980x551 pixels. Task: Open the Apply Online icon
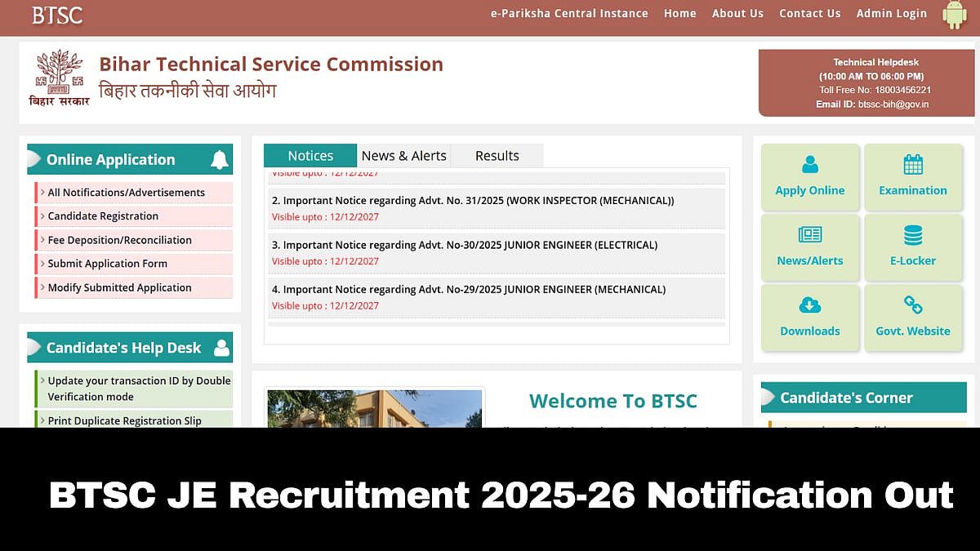809,166
